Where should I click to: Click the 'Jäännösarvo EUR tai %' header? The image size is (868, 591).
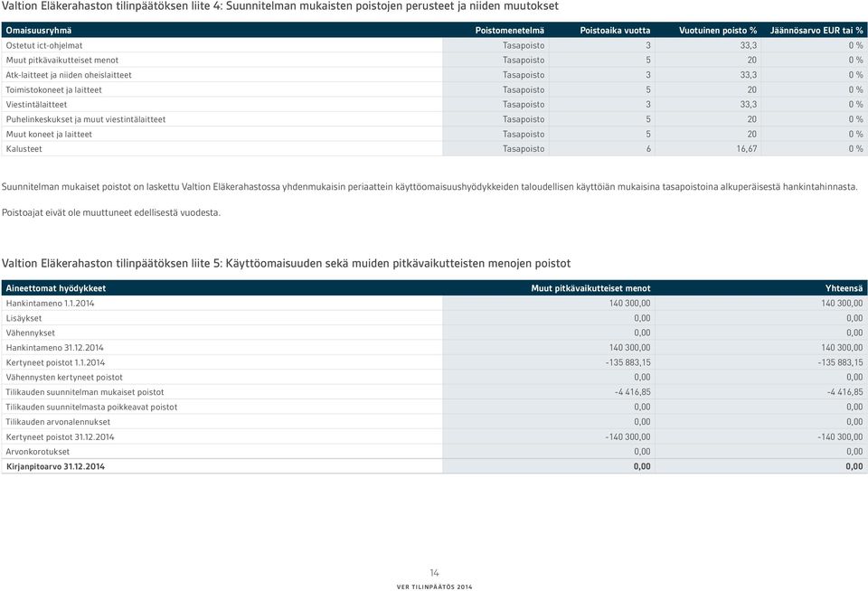pyautogui.click(x=816, y=31)
